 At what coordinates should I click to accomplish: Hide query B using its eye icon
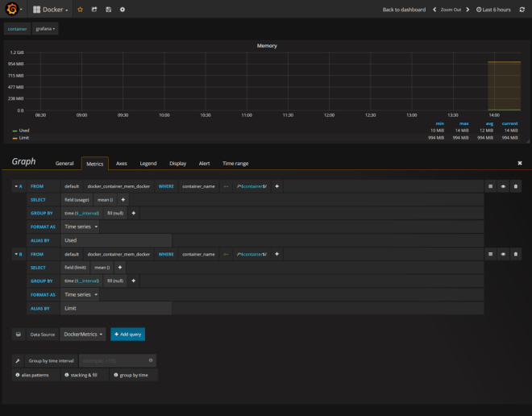503,254
